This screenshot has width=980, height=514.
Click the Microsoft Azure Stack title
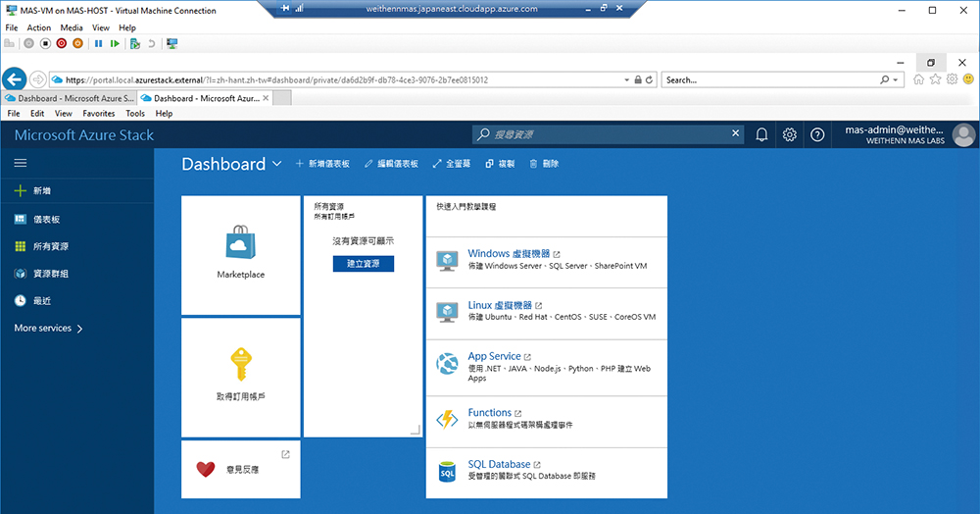point(83,135)
